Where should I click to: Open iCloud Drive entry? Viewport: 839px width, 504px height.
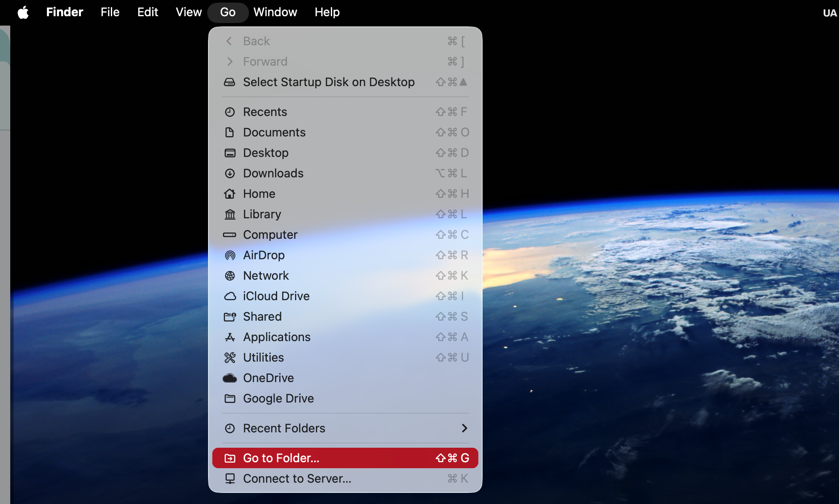[x=345, y=296]
